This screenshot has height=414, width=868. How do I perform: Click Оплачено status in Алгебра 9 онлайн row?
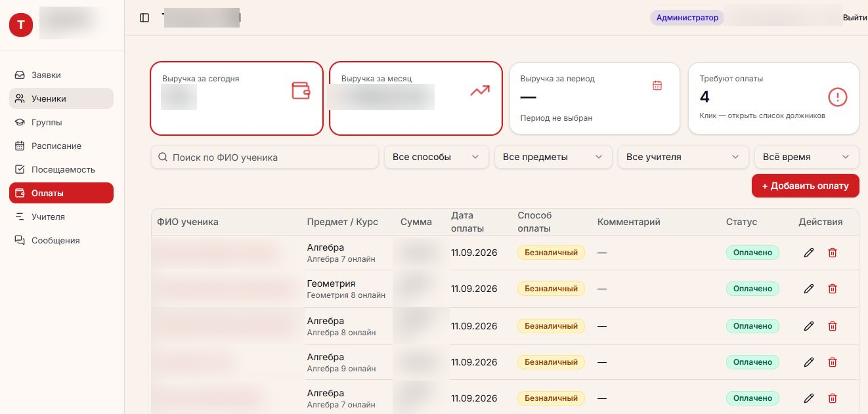click(752, 362)
